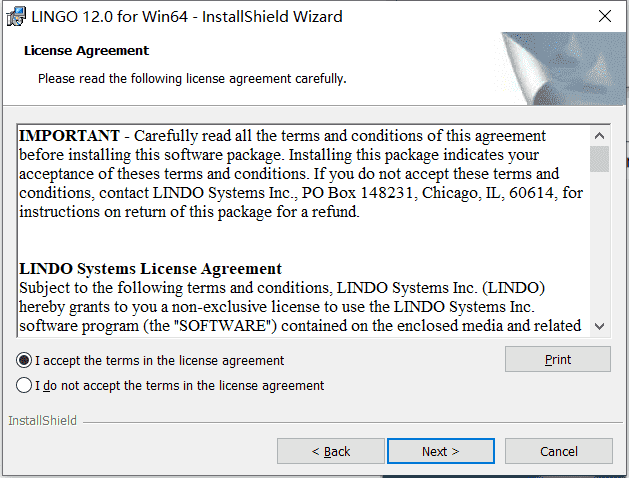Proceed with the Next button
This screenshot has width=629, height=478.
pyautogui.click(x=440, y=452)
